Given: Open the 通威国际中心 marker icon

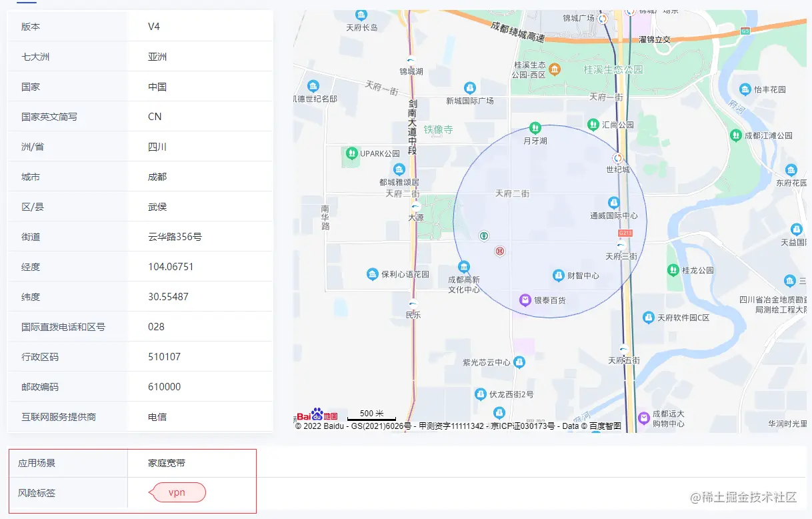Looking at the screenshot, I should [x=613, y=202].
